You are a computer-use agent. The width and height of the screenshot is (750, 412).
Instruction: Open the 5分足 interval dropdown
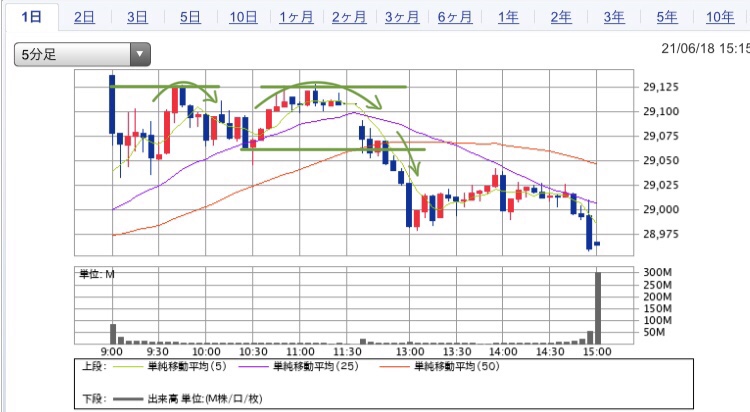[x=82, y=54]
